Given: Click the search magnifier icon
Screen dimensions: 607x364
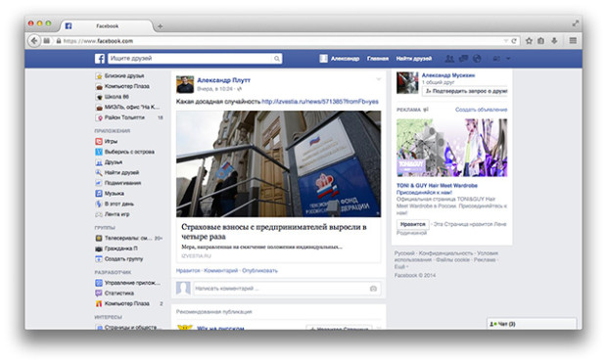Looking at the screenshot, I should [277, 59].
